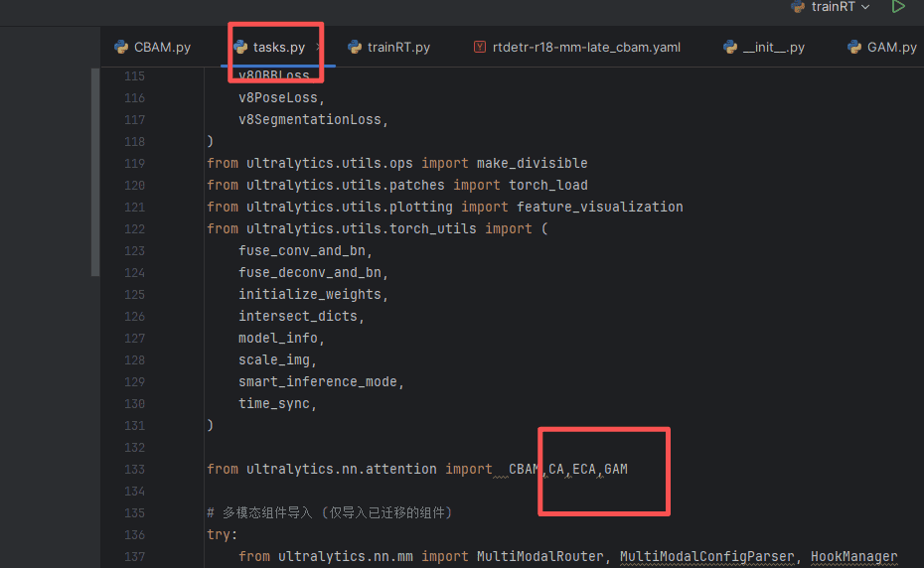Click the Python icon on CBAM.py tab

pos(122,47)
